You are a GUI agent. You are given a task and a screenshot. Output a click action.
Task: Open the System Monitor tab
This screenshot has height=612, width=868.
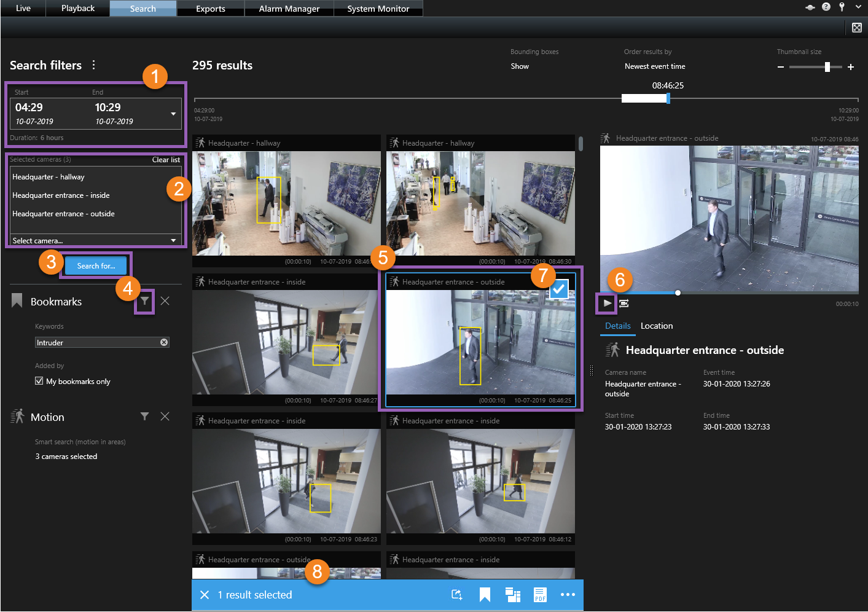(378, 9)
